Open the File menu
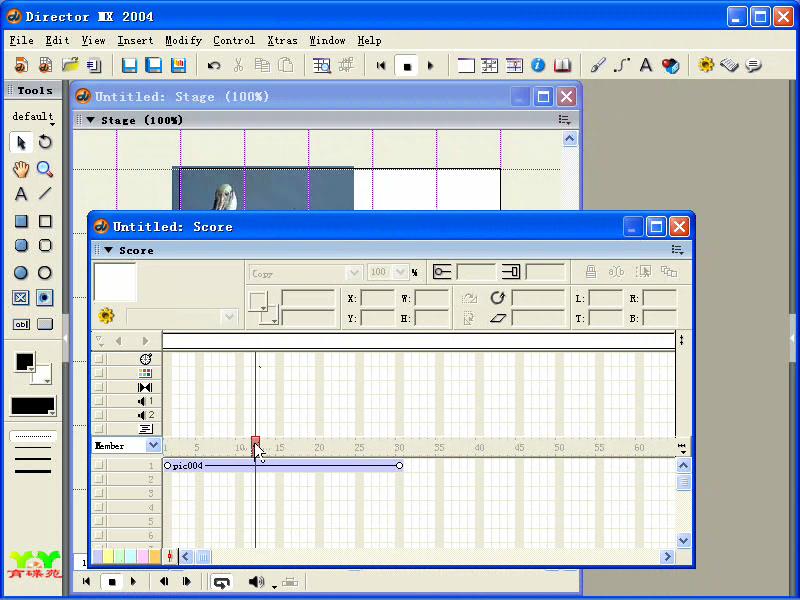Screen dimensions: 800x600 (x=21, y=40)
